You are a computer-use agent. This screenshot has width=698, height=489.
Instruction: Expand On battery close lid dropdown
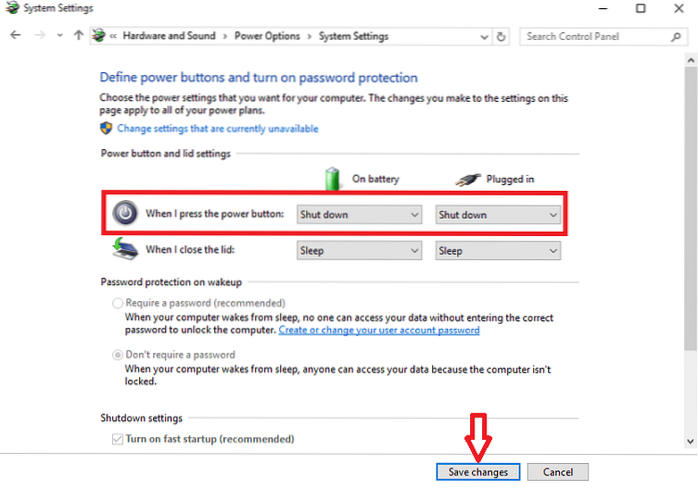coord(359,251)
